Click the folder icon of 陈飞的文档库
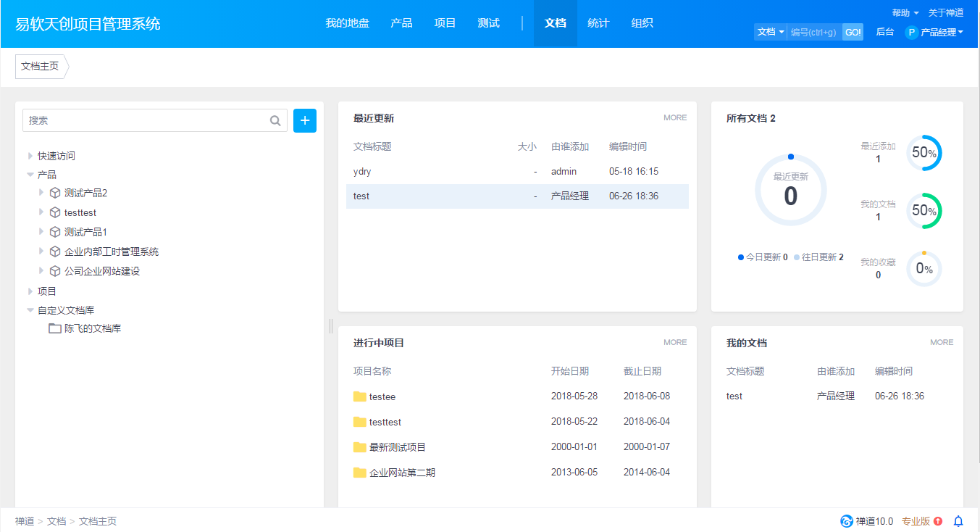 [55, 328]
